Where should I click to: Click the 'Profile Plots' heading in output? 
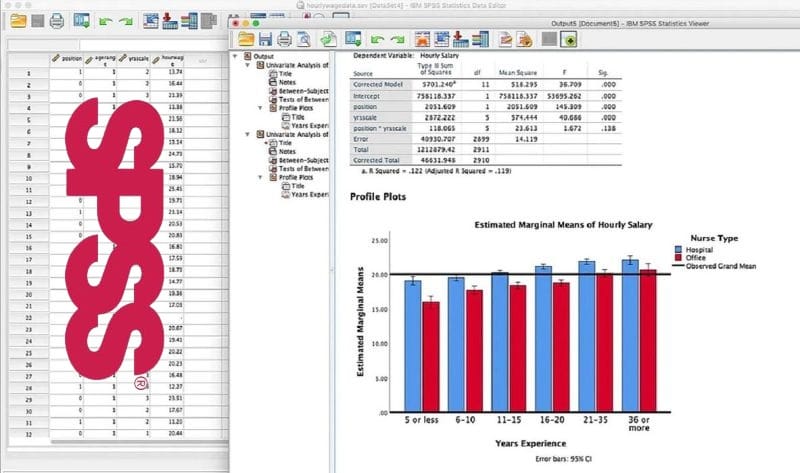tap(378, 197)
